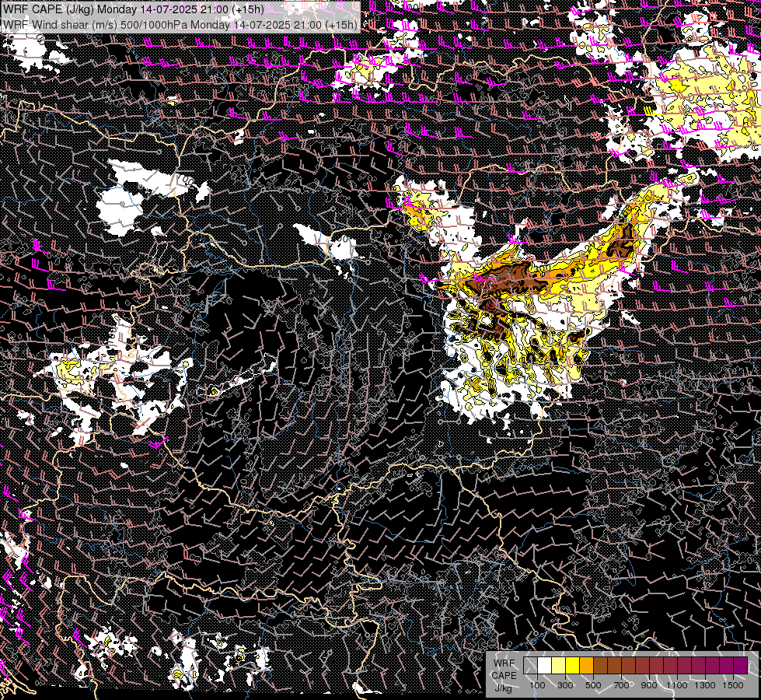Click the purple final swatch above 1500
Viewport: 761px width, 700px height.
pyautogui.click(x=740, y=666)
